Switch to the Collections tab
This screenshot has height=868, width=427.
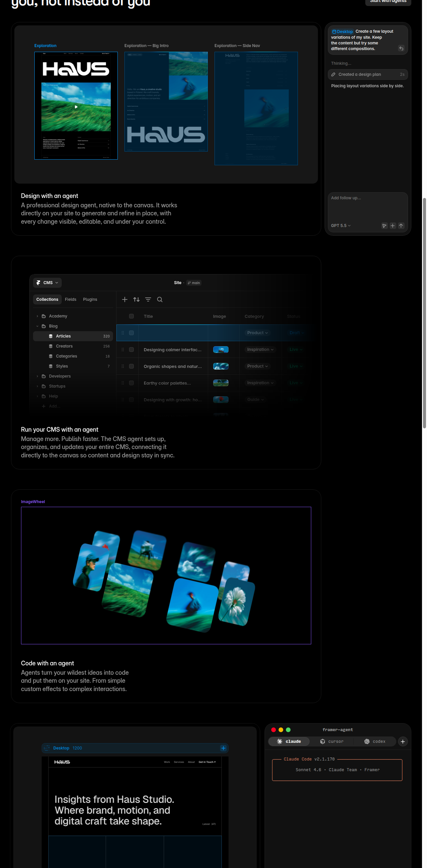click(x=47, y=299)
